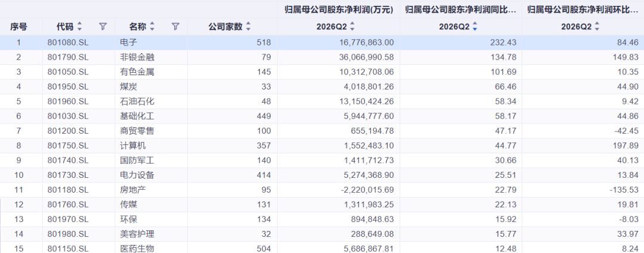Image resolution: width=644 pixels, height=253 pixels.
Task: Click year-over-year value 66.46
Action: [506, 87]
